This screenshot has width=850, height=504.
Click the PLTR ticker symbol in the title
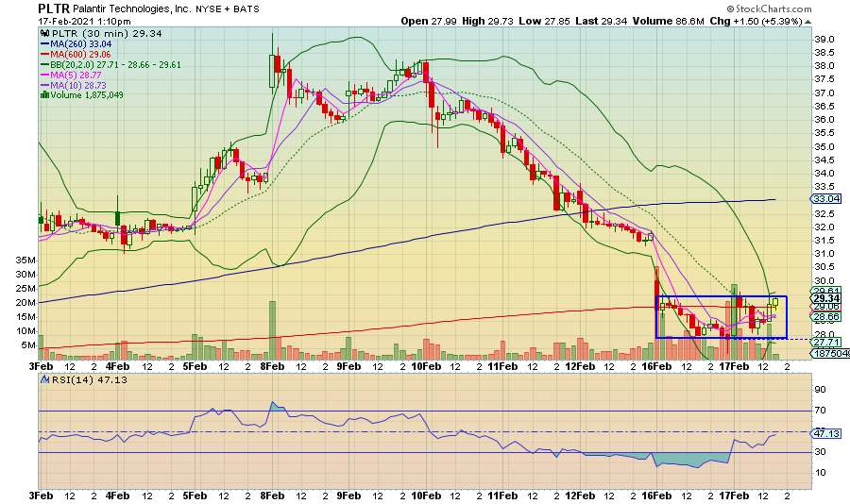(x=54, y=8)
